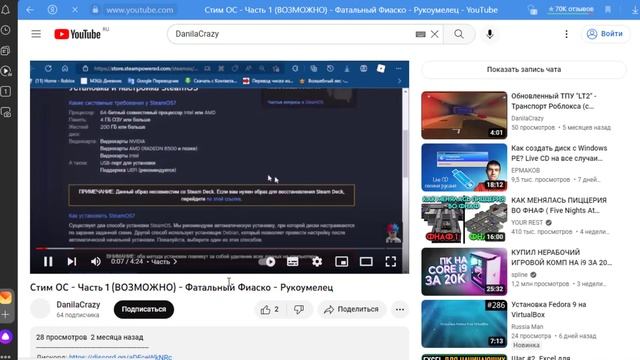Click the magnifier search button

pos(459,34)
